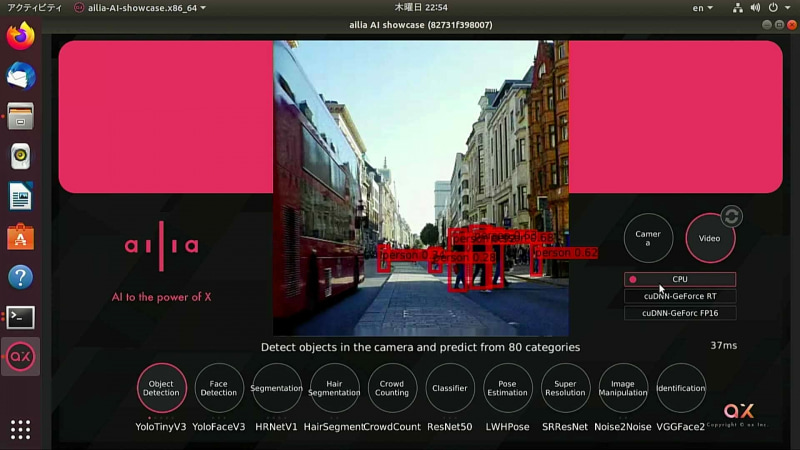
Task: Show applications grid in the dock
Action: pos(20,430)
